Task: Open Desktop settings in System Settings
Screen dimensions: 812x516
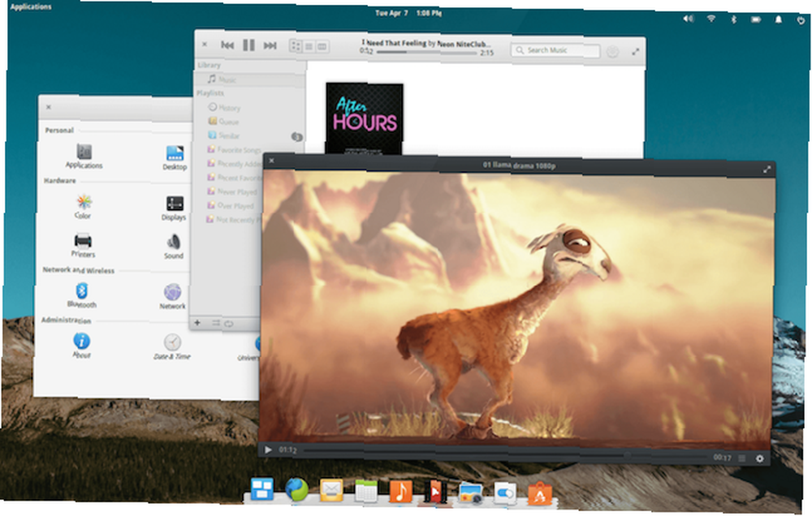Action: click(175, 158)
